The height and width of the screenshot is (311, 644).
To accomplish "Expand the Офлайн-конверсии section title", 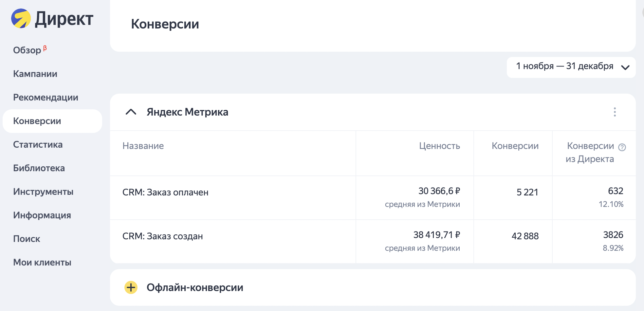I will [195, 287].
